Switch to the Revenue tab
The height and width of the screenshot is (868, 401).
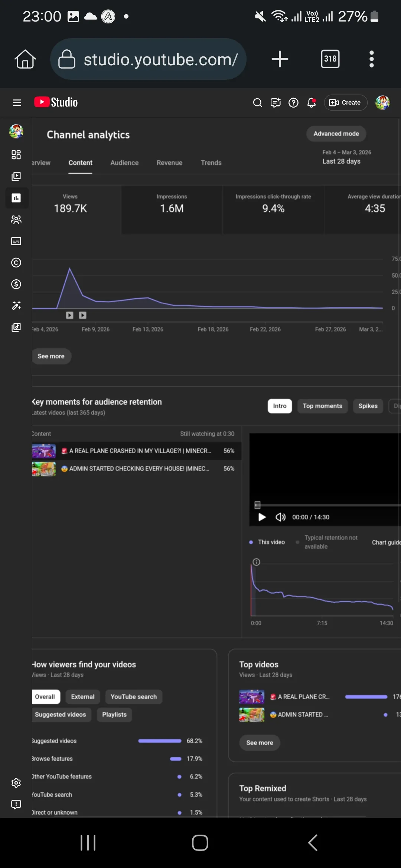click(169, 163)
